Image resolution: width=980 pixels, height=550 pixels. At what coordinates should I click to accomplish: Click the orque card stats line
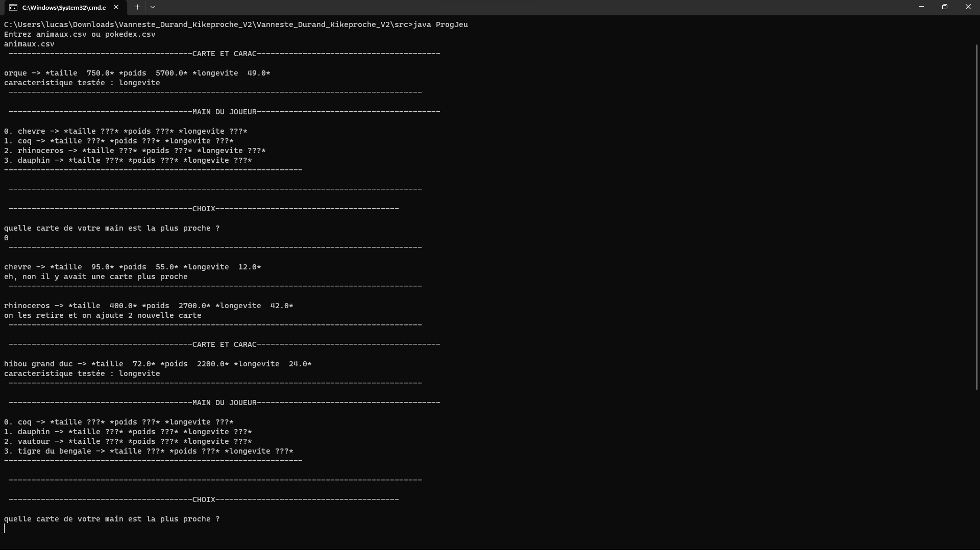click(x=137, y=73)
